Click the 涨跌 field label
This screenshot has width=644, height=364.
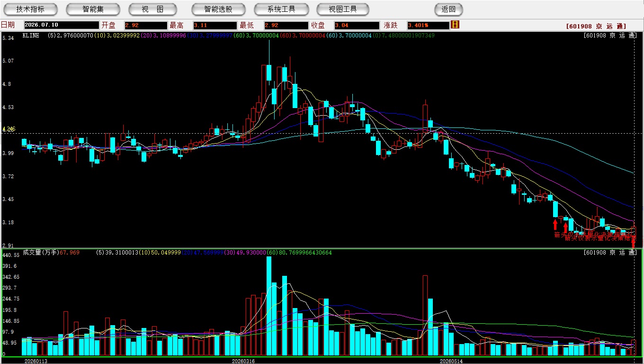391,25
